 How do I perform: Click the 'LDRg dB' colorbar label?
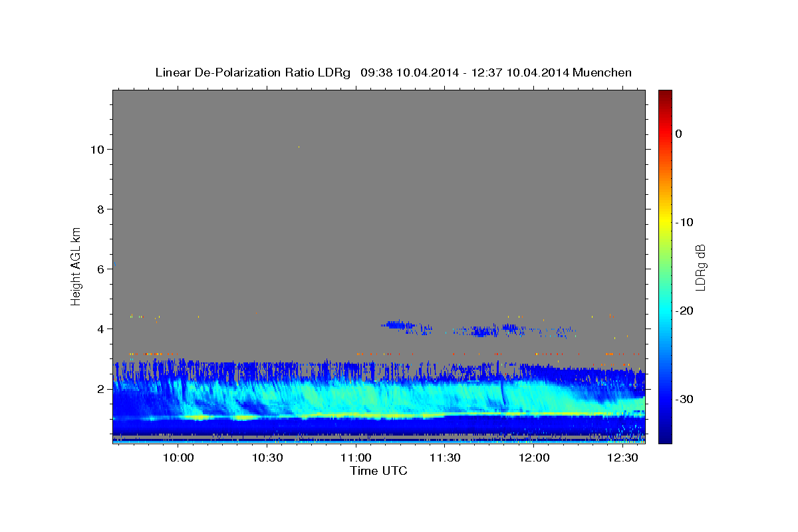click(700, 266)
